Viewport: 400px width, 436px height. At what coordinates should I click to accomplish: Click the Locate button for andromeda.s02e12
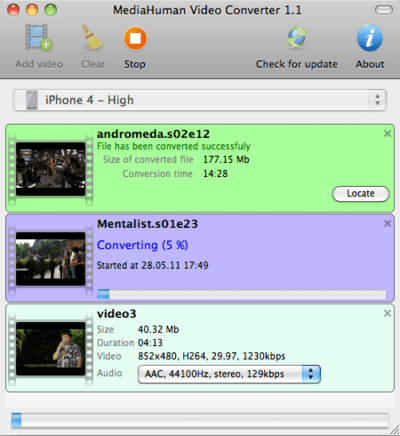click(361, 194)
